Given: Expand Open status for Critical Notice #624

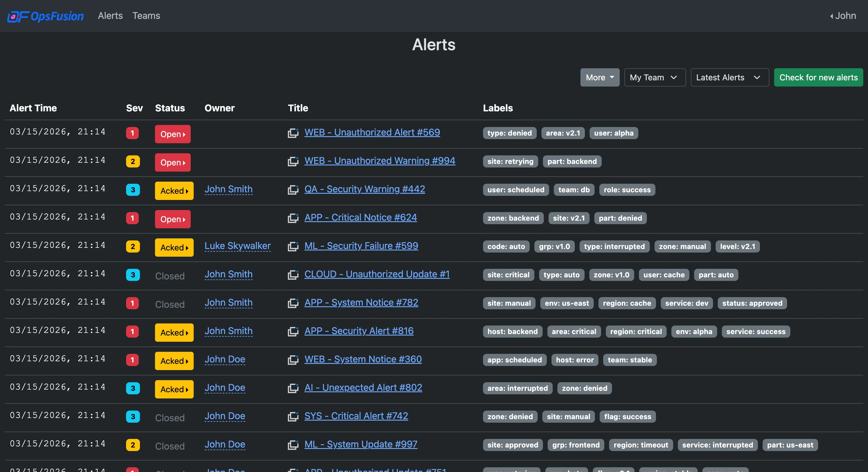Looking at the screenshot, I should [173, 219].
